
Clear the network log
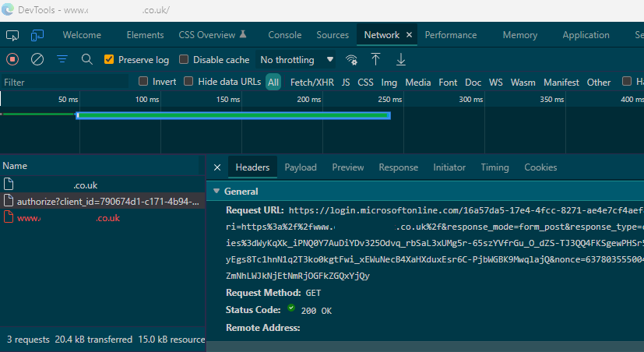pos(37,59)
